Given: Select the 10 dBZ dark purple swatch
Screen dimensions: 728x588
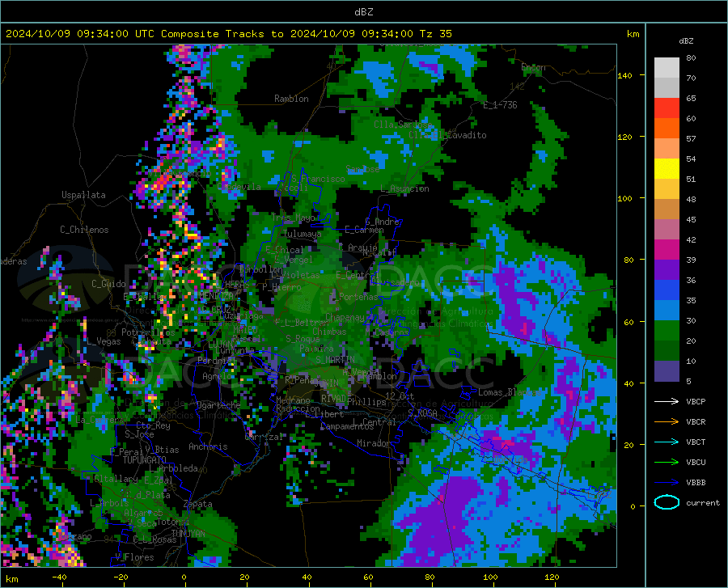Looking at the screenshot, I should [x=667, y=371].
